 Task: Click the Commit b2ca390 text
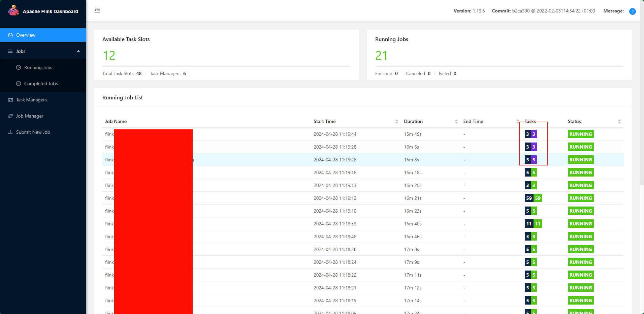coord(543,11)
